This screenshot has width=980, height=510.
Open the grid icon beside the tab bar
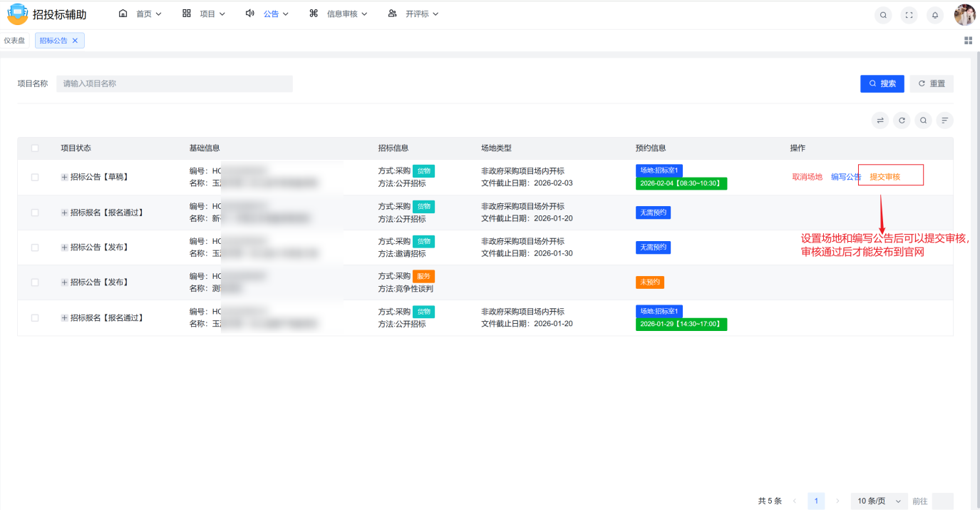(968, 40)
